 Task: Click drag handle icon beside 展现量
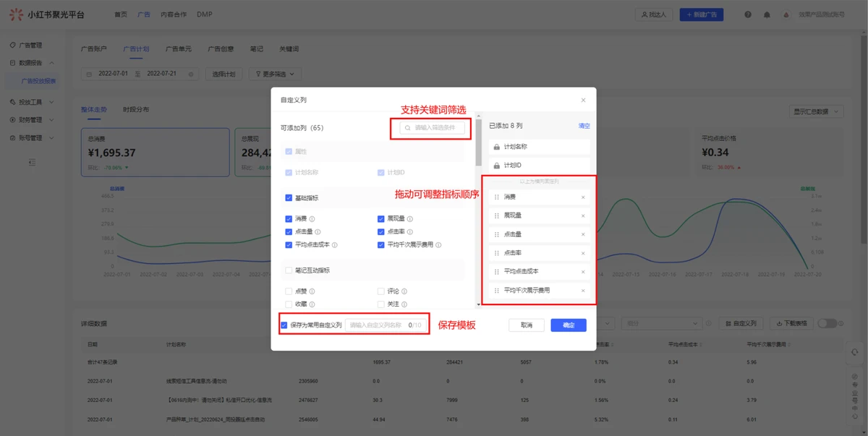pyautogui.click(x=496, y=215)
